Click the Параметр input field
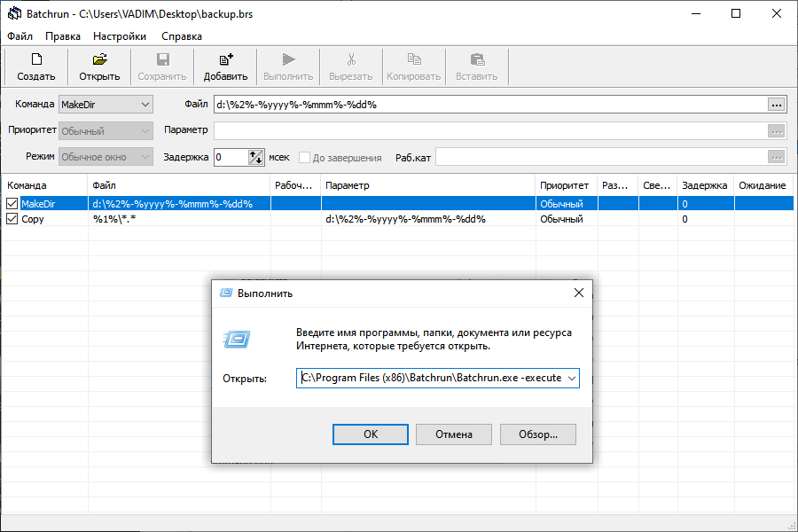This screenshot has height=532, width=798. tap(490, 131)
